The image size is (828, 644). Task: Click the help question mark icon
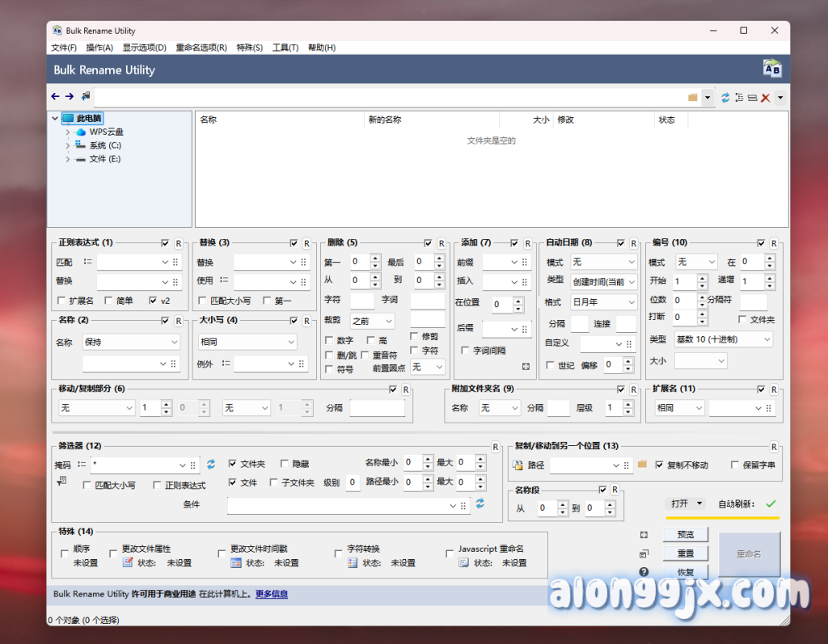pos(644,572)
